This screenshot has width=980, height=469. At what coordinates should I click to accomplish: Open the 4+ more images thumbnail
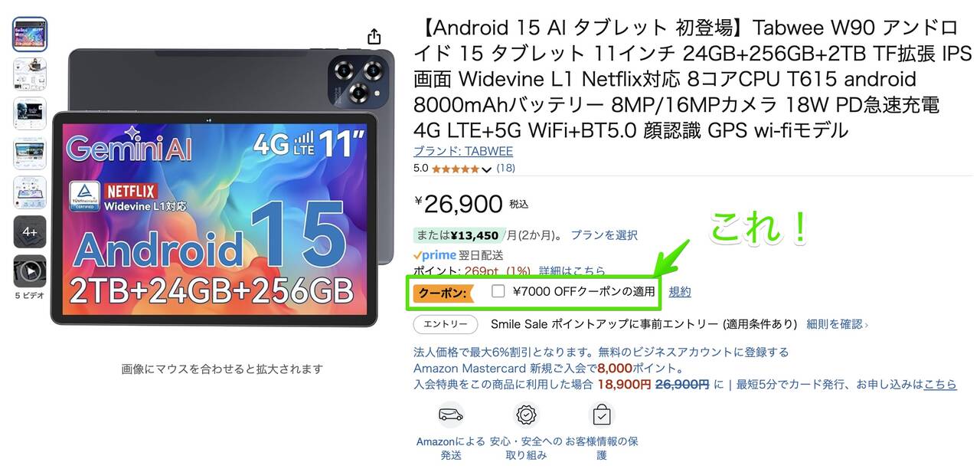(x=30, y=231)
